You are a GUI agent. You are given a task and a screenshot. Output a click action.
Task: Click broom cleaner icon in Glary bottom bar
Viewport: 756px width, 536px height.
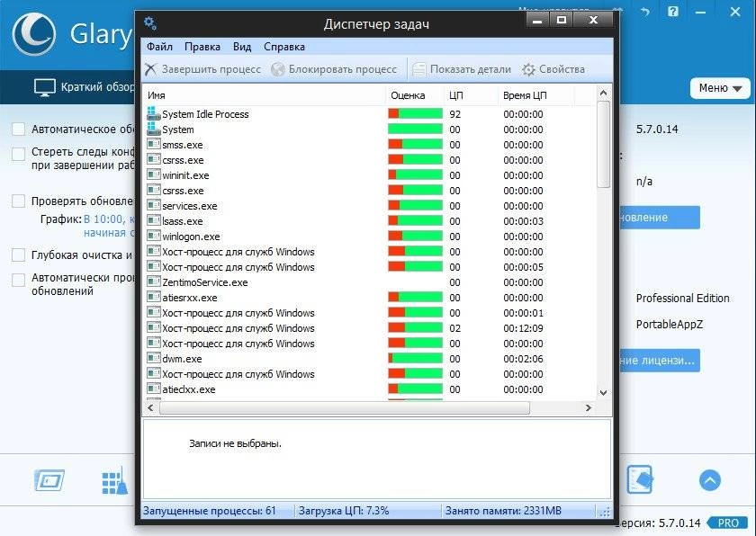[115, 481]
